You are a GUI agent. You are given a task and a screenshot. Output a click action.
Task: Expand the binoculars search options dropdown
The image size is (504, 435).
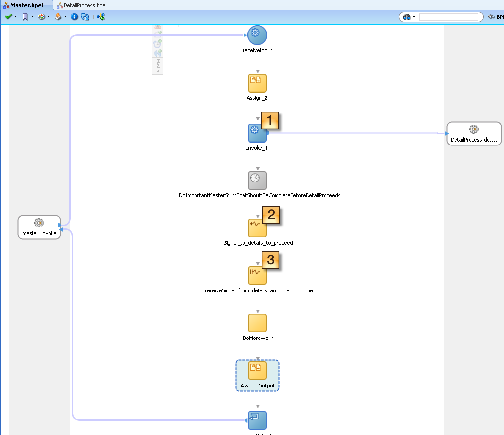point(414,17)
